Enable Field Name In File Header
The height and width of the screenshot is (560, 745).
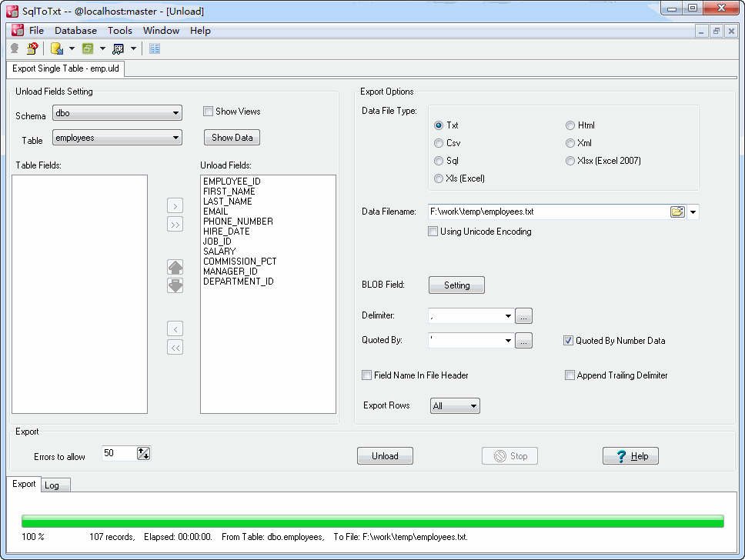[x=367, y=375]
